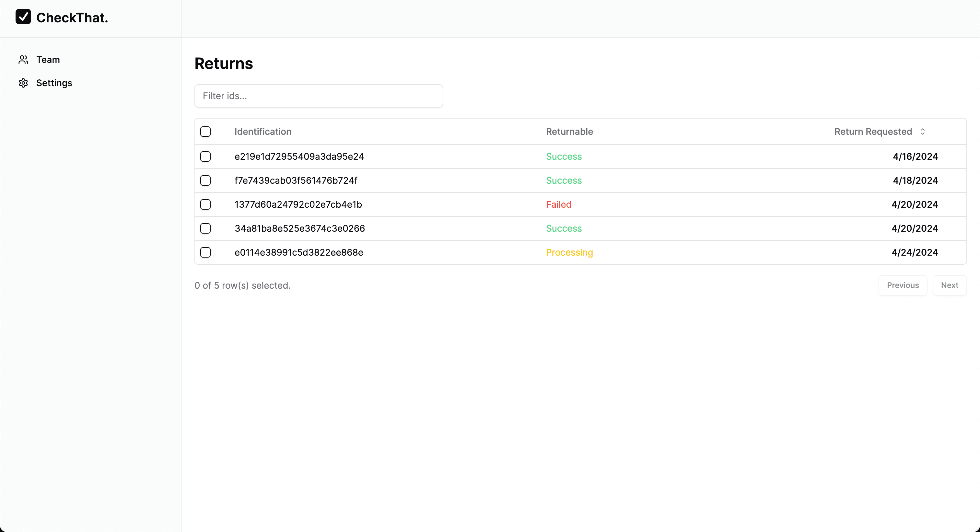Open the Settings section
The height and width of the screenshot is (532, 980).
pos(54,83)
